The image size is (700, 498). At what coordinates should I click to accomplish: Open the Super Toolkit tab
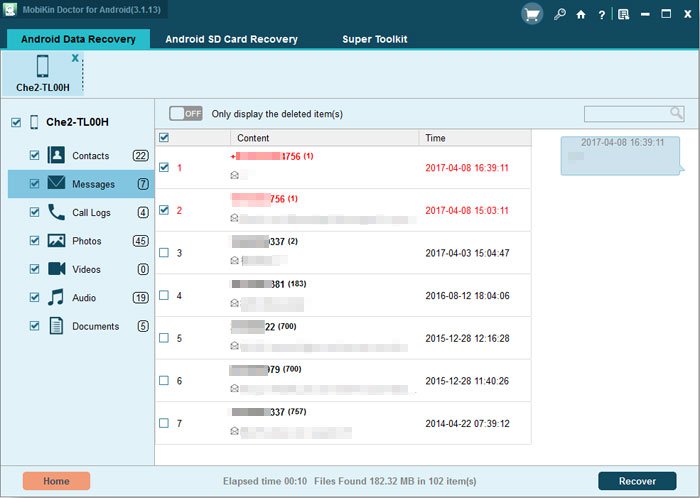[x=375, y=39]
